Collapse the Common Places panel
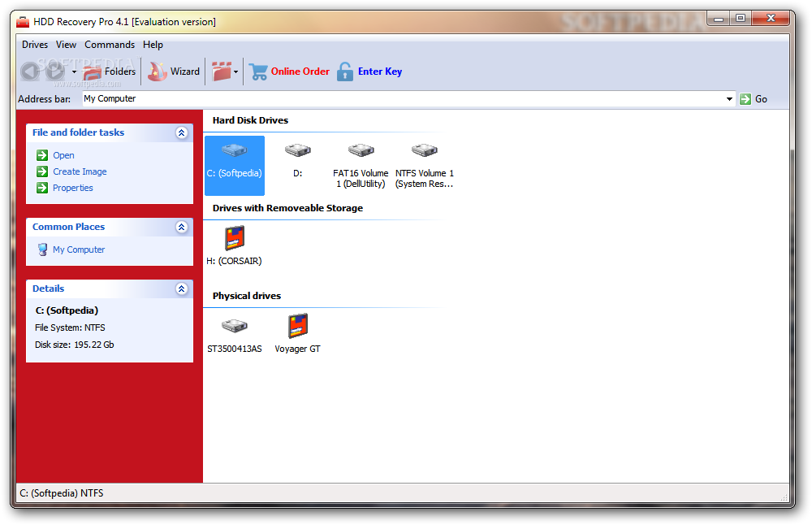Screen dimensions: 812x525 click(181, 227)
